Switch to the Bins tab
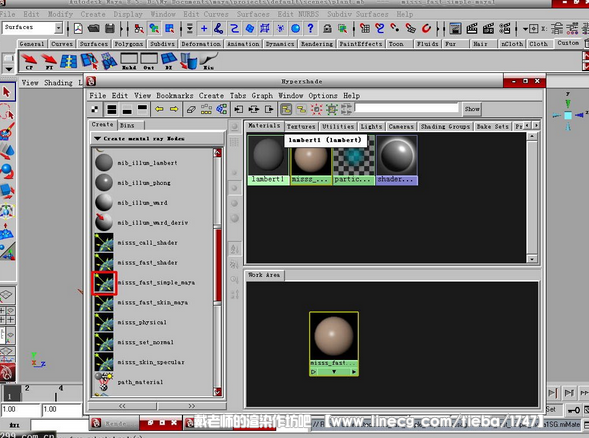589x438 pixels. [127, 125]
